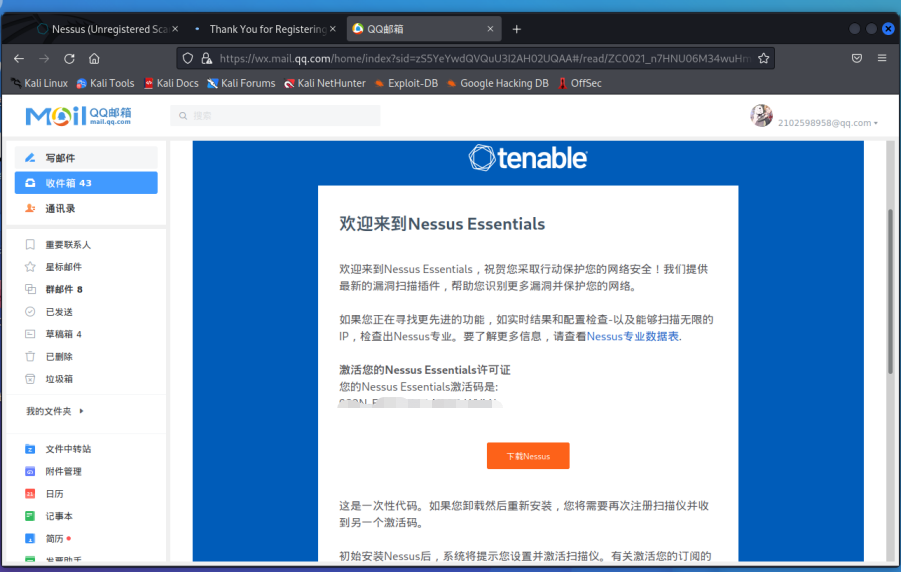Switch to the Nessus (Unregistered Scanner) tab
The width and height of the screenshot is (901, 573).
108,29
